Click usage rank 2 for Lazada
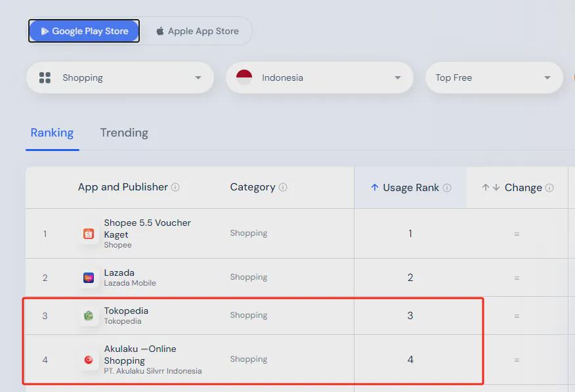 [410, 278]
